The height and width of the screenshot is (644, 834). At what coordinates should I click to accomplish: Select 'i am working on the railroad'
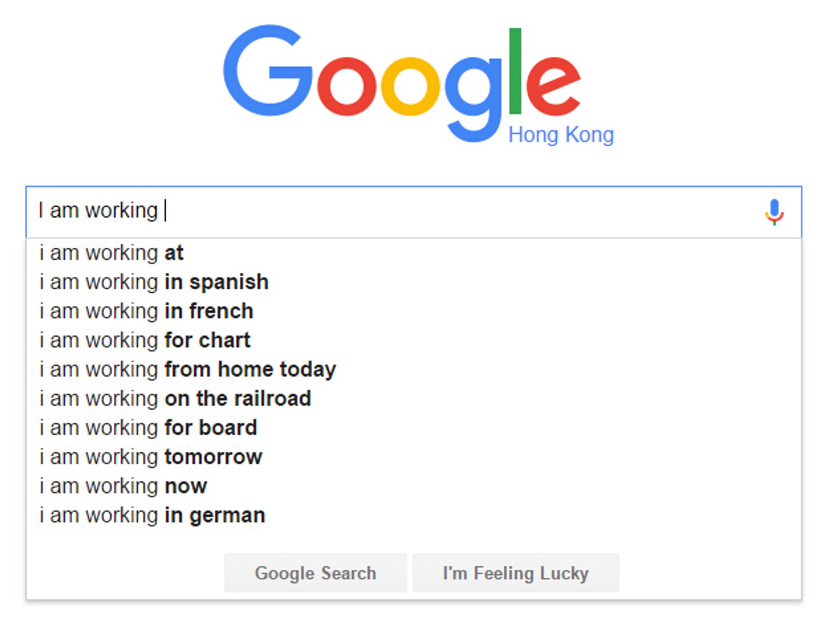(x=414, y=399)
